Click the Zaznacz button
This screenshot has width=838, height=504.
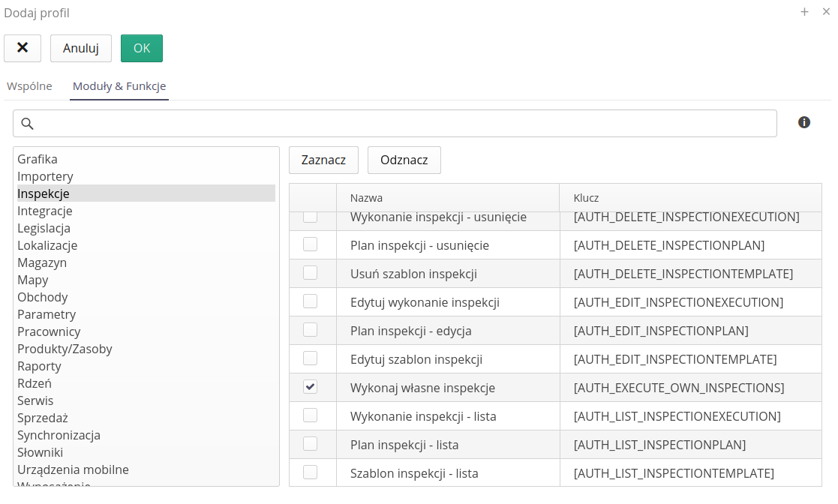pos(323,160)
